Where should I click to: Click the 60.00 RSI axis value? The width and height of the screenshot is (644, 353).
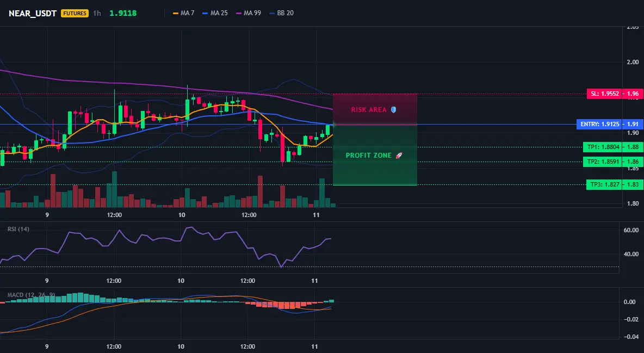pos(631,230)
